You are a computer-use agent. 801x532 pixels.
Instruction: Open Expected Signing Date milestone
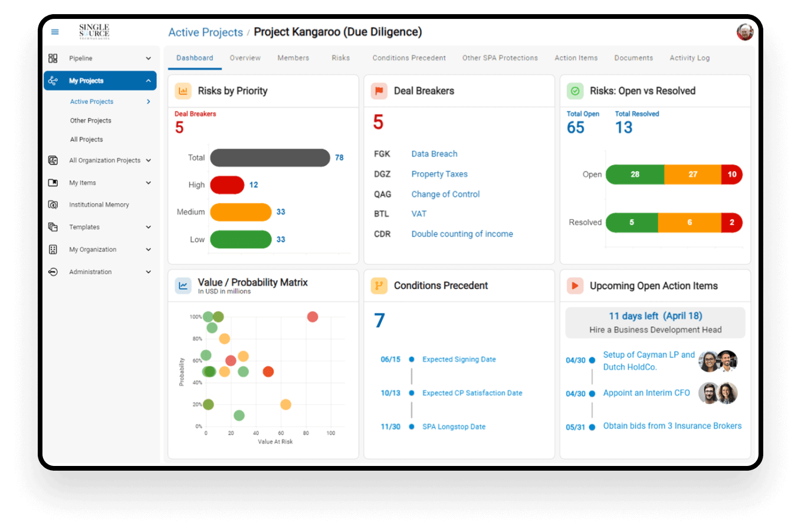click(x=459, y=359)
